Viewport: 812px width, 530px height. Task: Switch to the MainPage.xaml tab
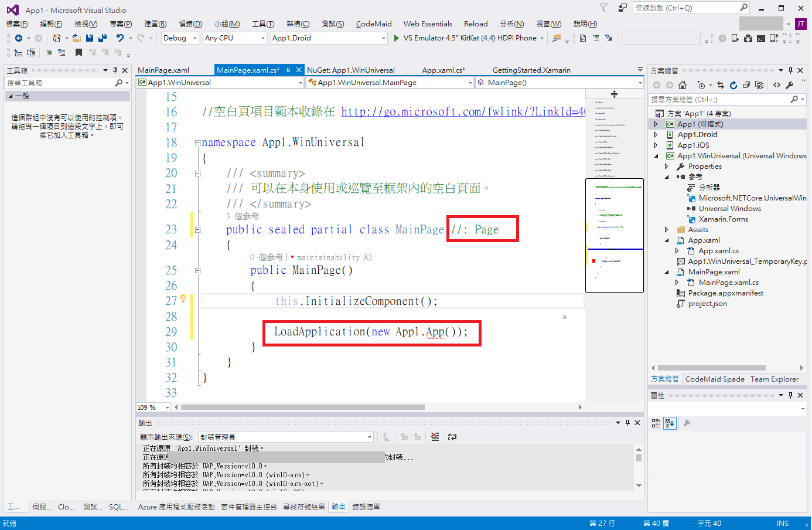(163, 70)
